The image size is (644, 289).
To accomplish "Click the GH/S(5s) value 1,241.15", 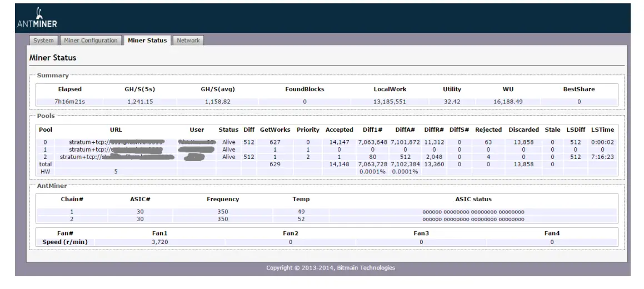I will tap(139, 102).
